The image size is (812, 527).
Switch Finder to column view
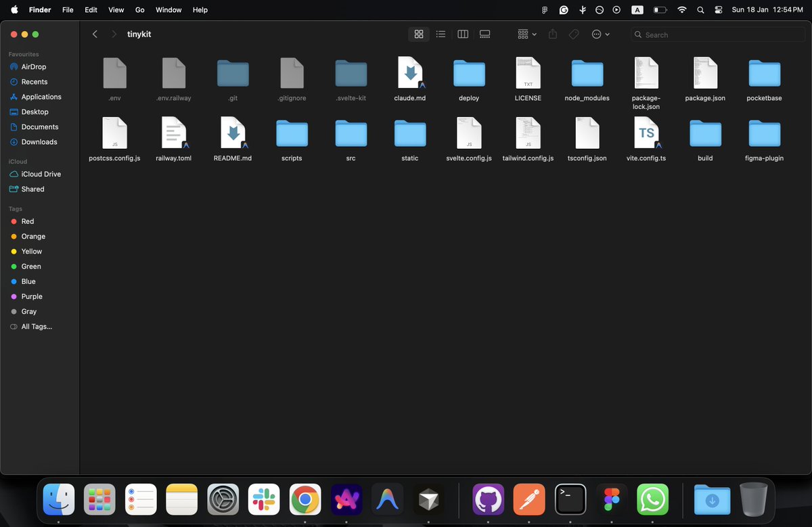tap(463, 34)
